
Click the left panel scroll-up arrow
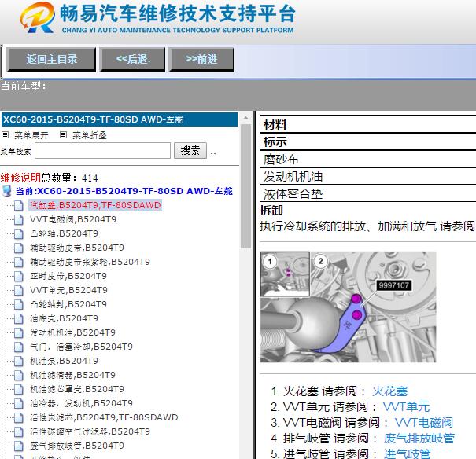pyautogui.click(x=246, y=118)
